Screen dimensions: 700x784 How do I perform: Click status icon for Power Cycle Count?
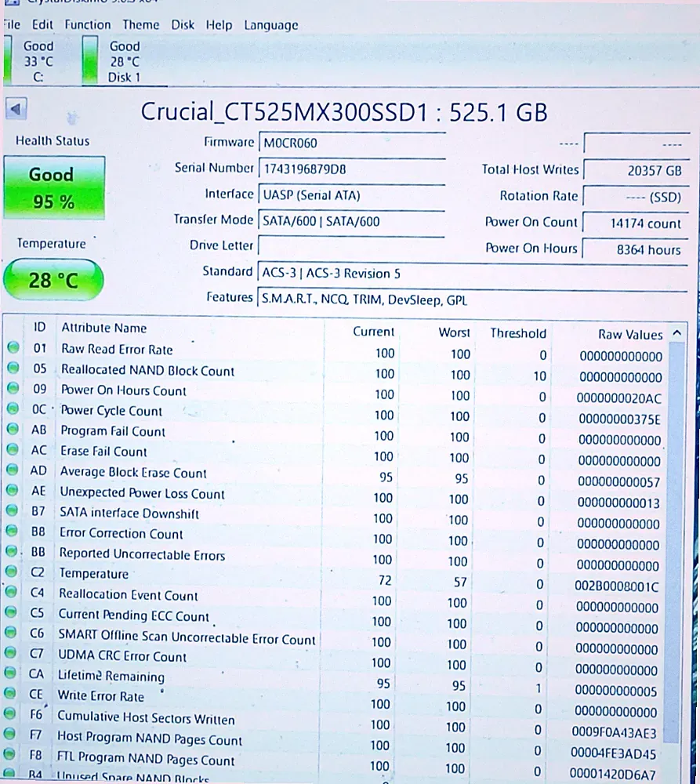(x=13, y=408)
